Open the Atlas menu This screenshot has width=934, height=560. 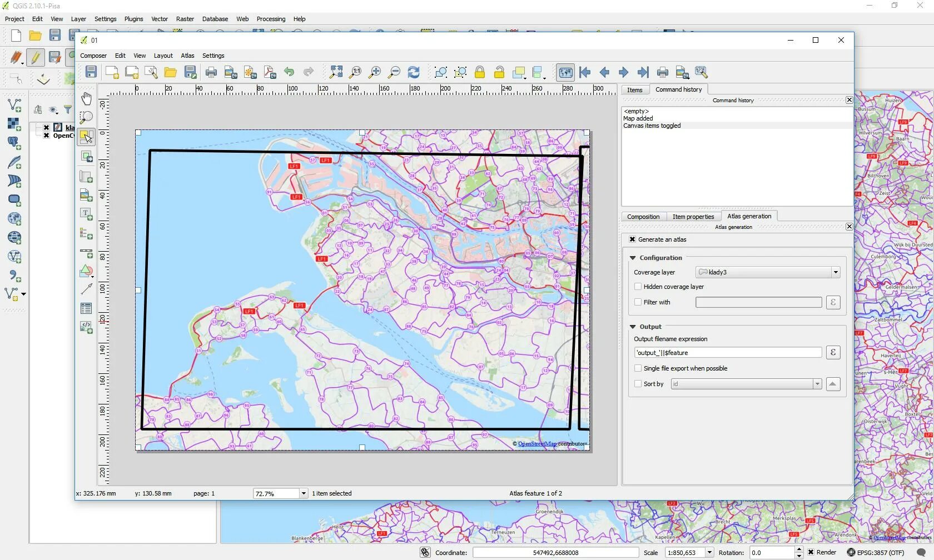(x=187, y=56)
